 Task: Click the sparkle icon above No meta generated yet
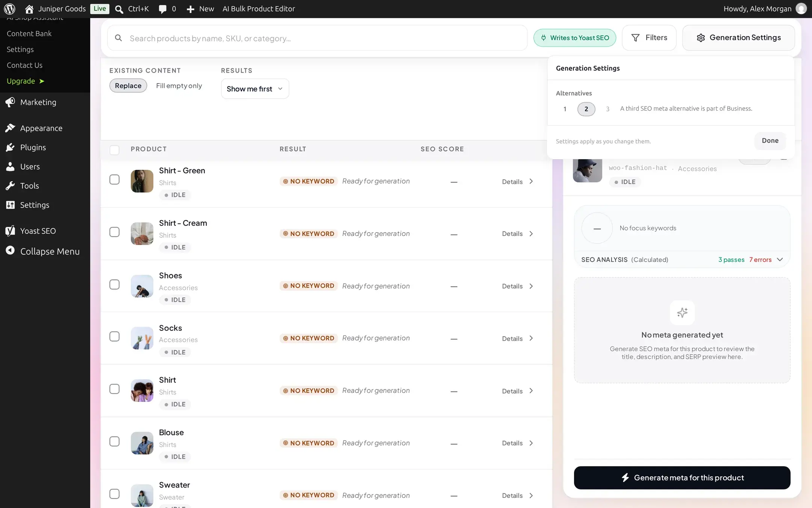tap(682, 312)
